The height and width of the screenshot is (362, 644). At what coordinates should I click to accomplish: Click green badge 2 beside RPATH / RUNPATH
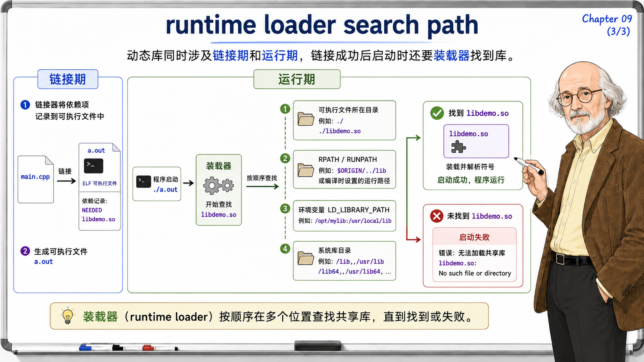click(x=285, y=158)
